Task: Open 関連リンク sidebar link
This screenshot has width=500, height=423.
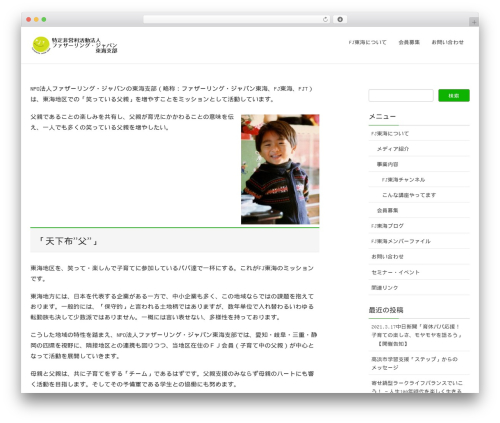Action: click(385, 287)
